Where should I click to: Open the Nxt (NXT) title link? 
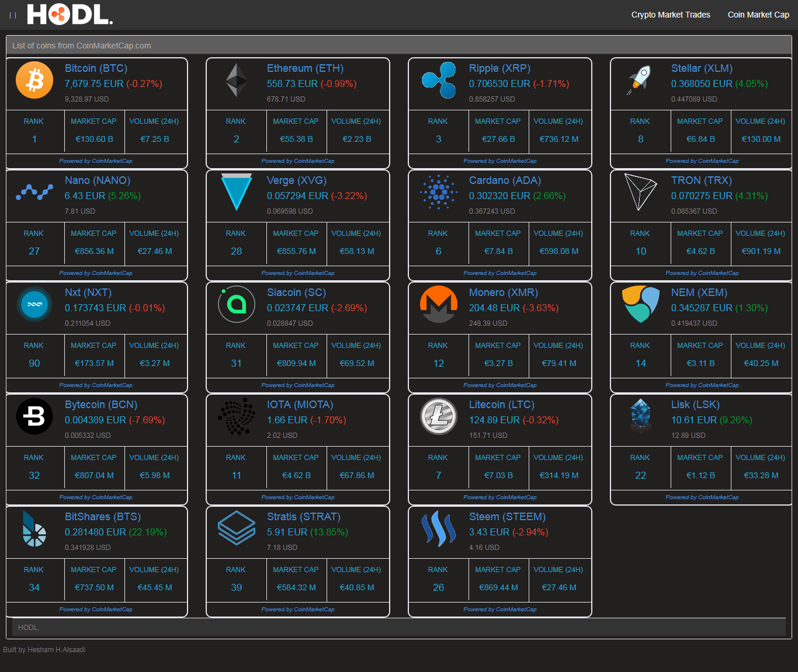coord(88,293)
